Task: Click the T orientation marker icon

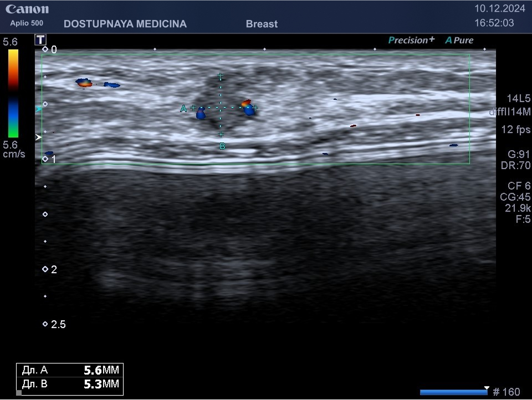Action: (40, 39)
